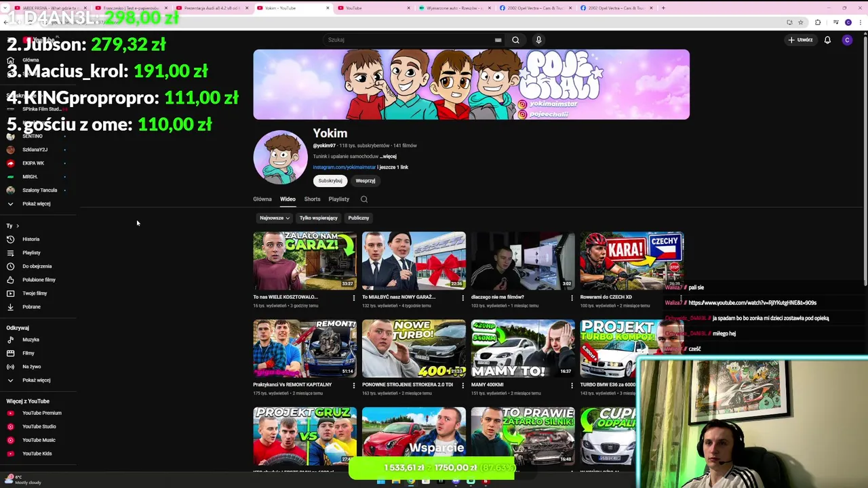Switch to the Playlisty channel tab
The image size is (868, 488).
coord(338,199)
